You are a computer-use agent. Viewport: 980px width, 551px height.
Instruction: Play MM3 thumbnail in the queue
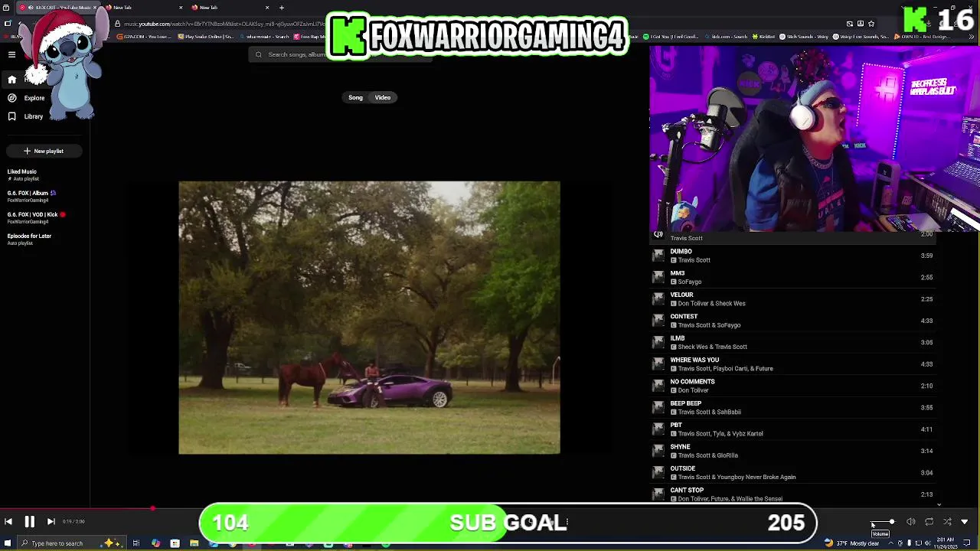point(658,277)
